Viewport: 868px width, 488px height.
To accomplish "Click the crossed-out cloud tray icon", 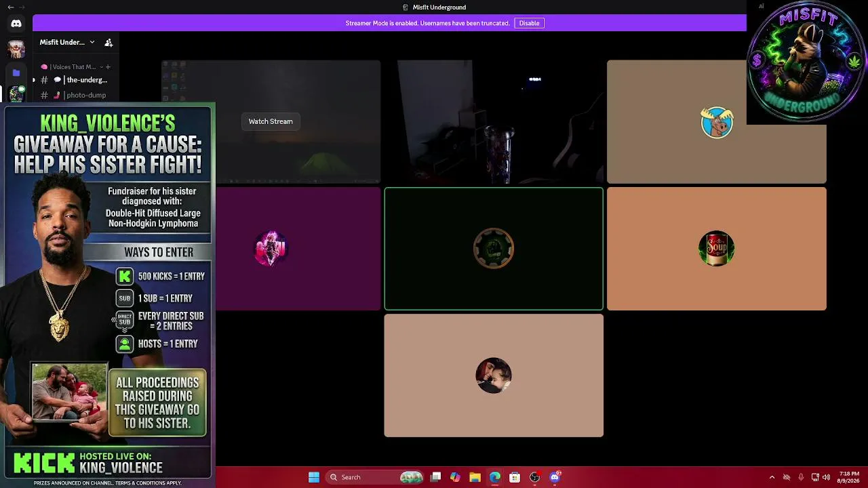I will (x=787, y=477).
